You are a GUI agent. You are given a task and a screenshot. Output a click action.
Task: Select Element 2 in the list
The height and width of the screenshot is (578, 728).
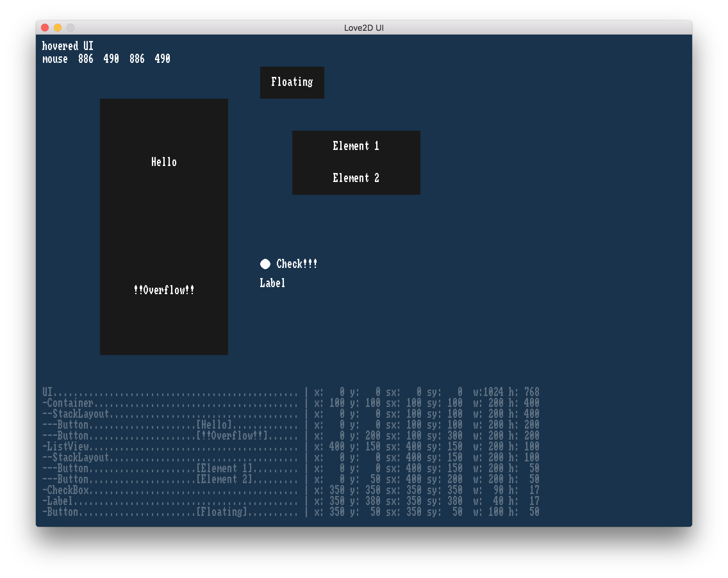coord(356,178)
